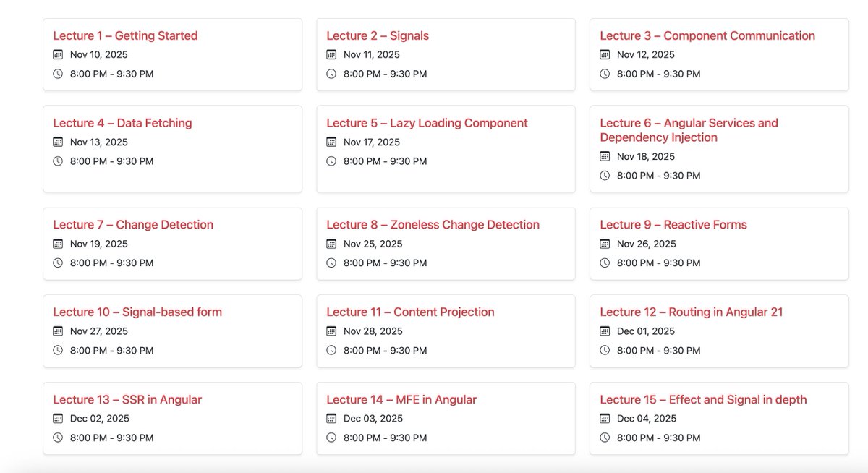Click the clock icon for Lecture 2
The image size is (868, 473).
pyautogui.click(x=331, y=73)
